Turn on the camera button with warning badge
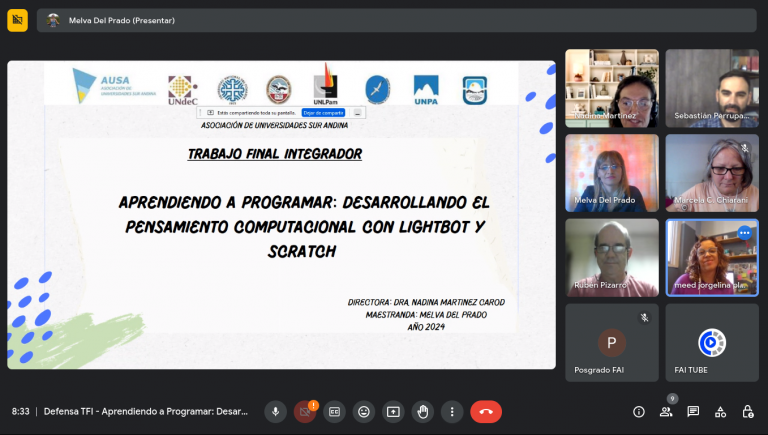Image resolution: width=768 pixels, height=435 pixels. (305, 412)
